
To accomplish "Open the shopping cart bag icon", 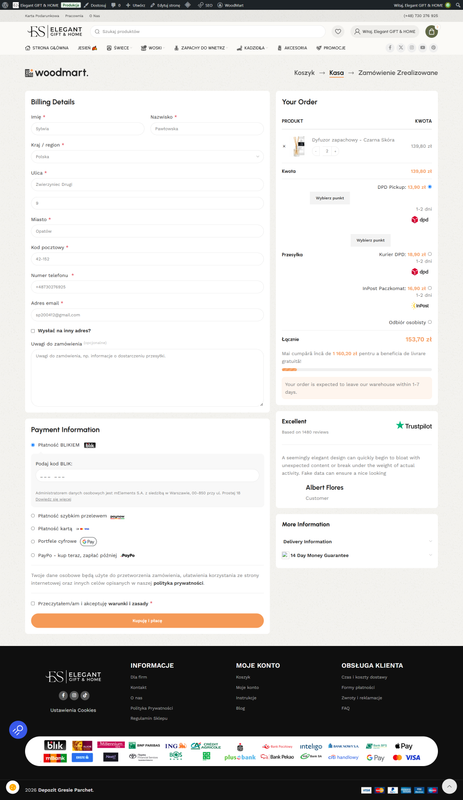I will click(431, 32).
